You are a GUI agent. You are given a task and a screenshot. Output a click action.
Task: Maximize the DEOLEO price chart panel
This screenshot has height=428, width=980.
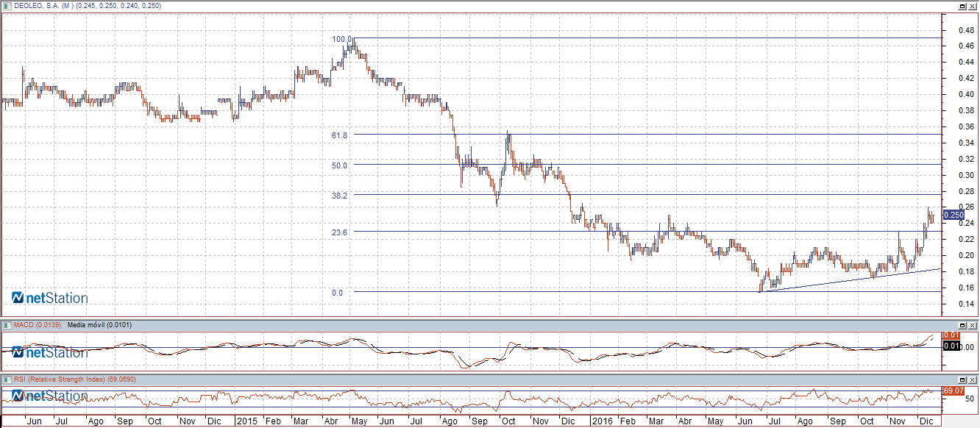coord(962,6)
